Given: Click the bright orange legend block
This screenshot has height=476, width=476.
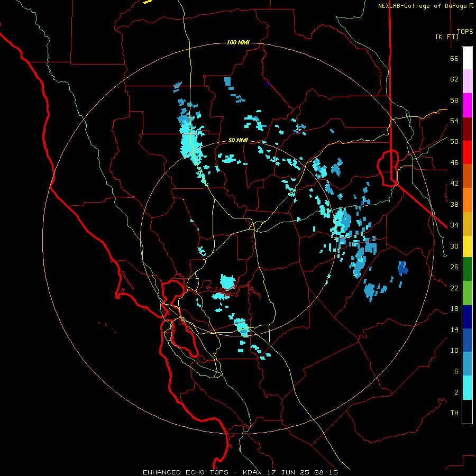Looking at the screenshot, I should 467,199.
